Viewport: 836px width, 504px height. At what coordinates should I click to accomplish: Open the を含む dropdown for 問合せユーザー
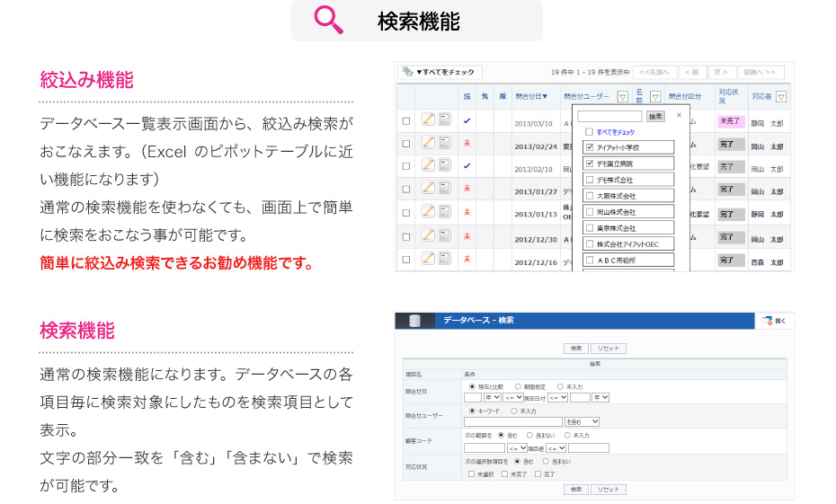(x=582, y=421)
